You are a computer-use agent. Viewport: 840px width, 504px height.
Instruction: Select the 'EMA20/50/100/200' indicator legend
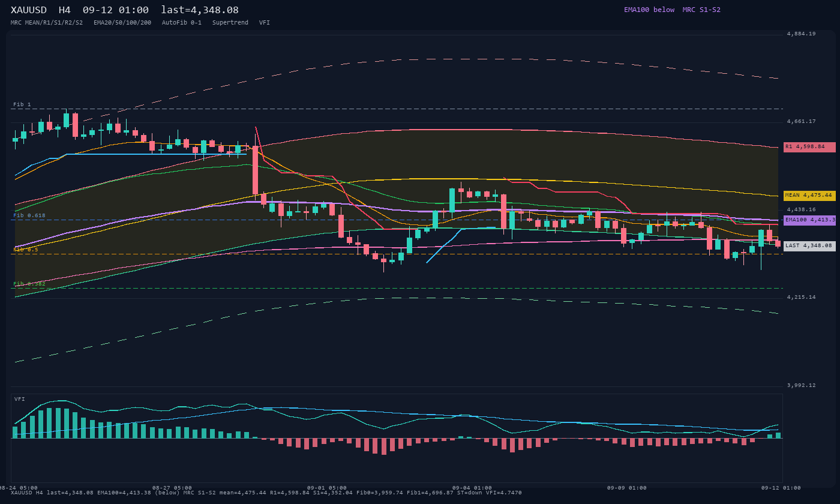(122, 23)
